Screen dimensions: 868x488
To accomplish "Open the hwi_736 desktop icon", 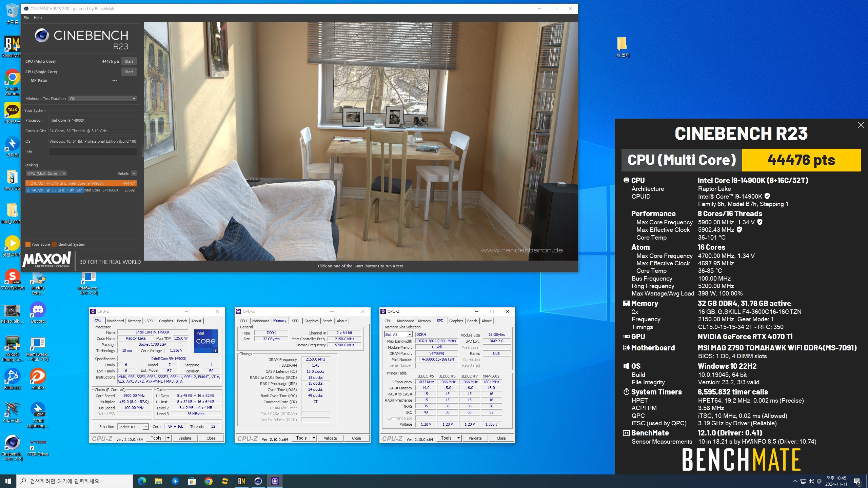I will click(x=12, y=180).
